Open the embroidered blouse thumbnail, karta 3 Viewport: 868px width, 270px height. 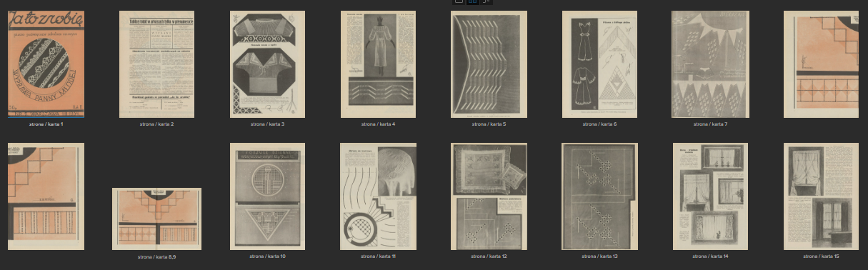(x=268, y=64)
